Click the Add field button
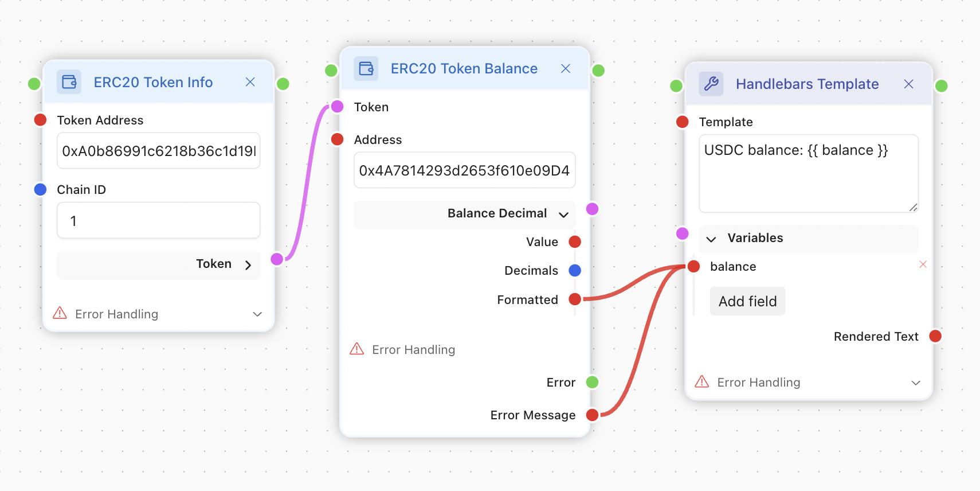980x491 pixels. pos(747,301)
